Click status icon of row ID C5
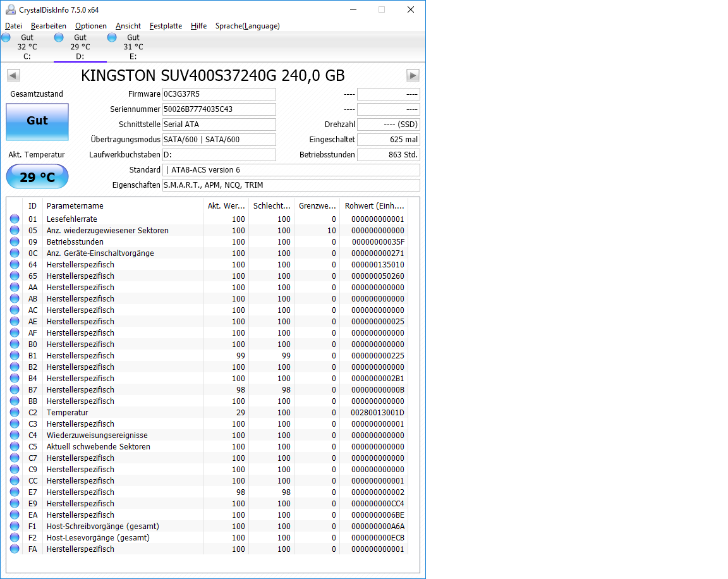This screenshot has height=579, width=728. click(15, 446)
